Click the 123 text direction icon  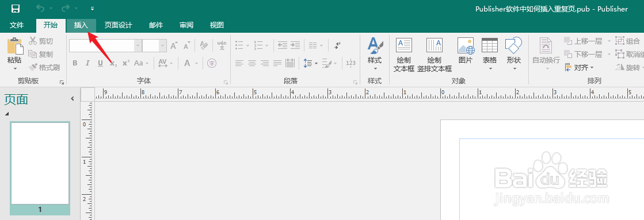point(350,63)
